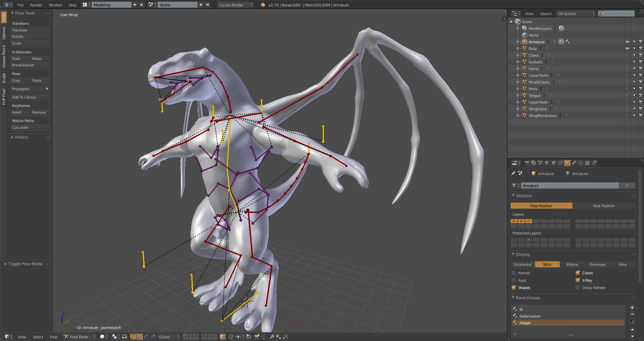This screenshot has height=341, width=644.
Task: Enable the Names display checkbox
Action: pos(514,273)
